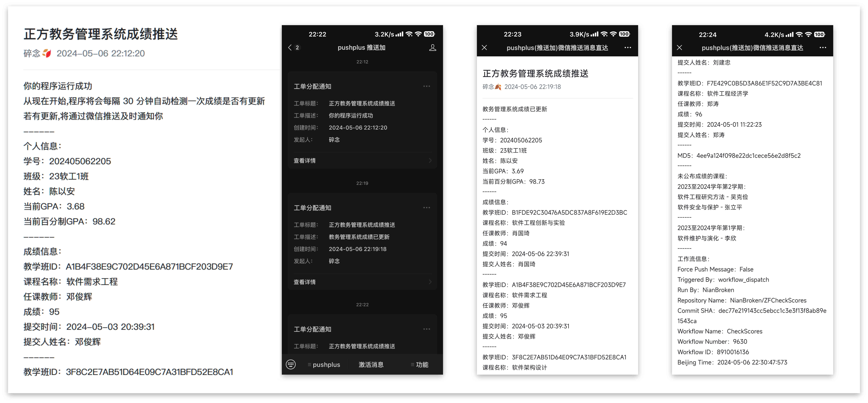Select the line about 每隔 30 分钟自动检测
The height and width of the screenshot is (403, 868).
click(144, 101)
